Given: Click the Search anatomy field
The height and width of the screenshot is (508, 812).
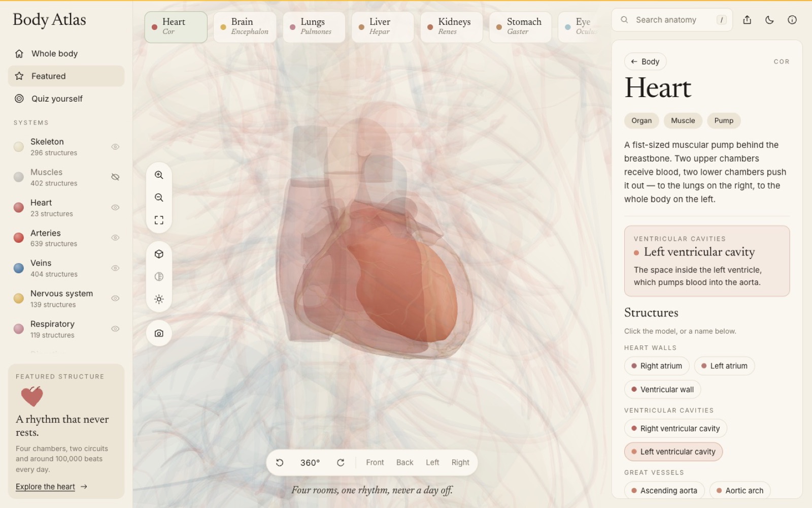Looking at the screenshot, I should [672, 20].
